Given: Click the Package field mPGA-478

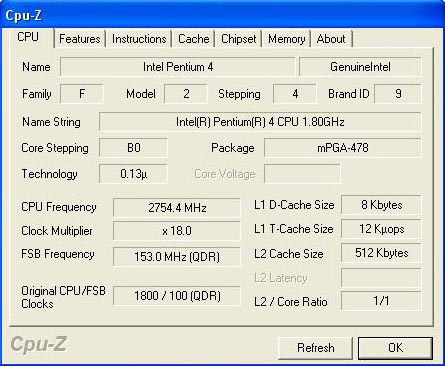Looking at the screenshot, I should pyautogui.click(x=343, y=148).
